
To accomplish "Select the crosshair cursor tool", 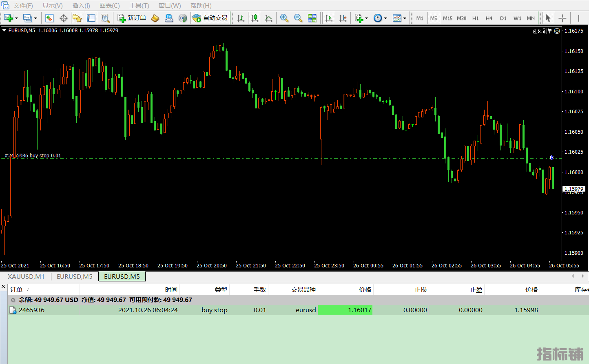I will tap(562, 18).
